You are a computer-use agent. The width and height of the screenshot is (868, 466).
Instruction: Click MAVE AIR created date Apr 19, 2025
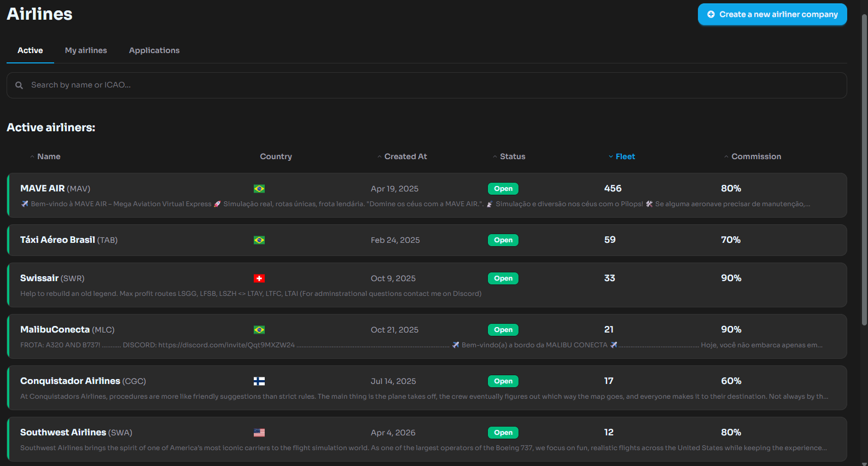[x=394, y=189]
